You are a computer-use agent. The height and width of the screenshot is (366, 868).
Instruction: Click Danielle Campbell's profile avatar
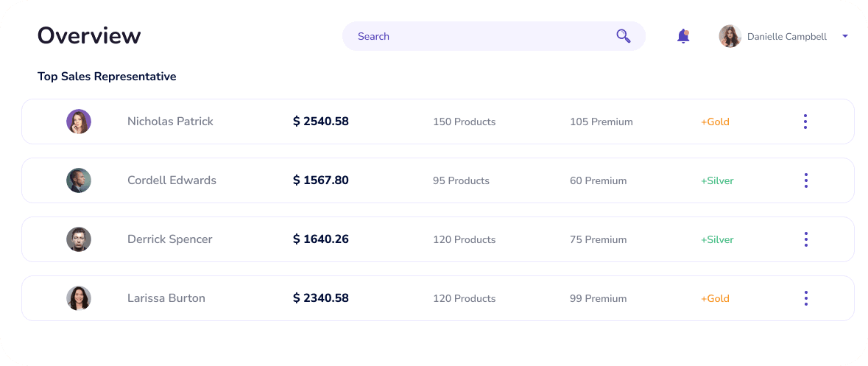730,36
